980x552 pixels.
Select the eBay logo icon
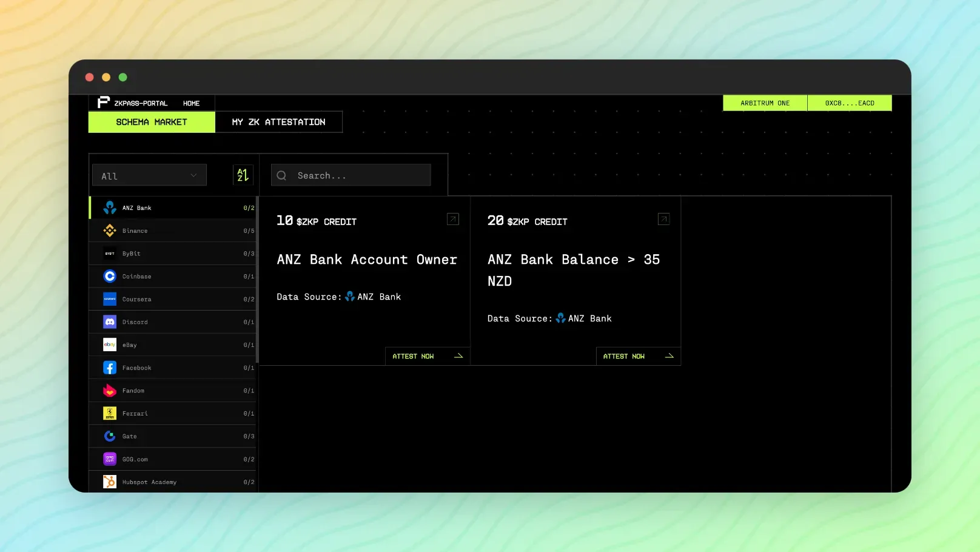tap(110, 345)
